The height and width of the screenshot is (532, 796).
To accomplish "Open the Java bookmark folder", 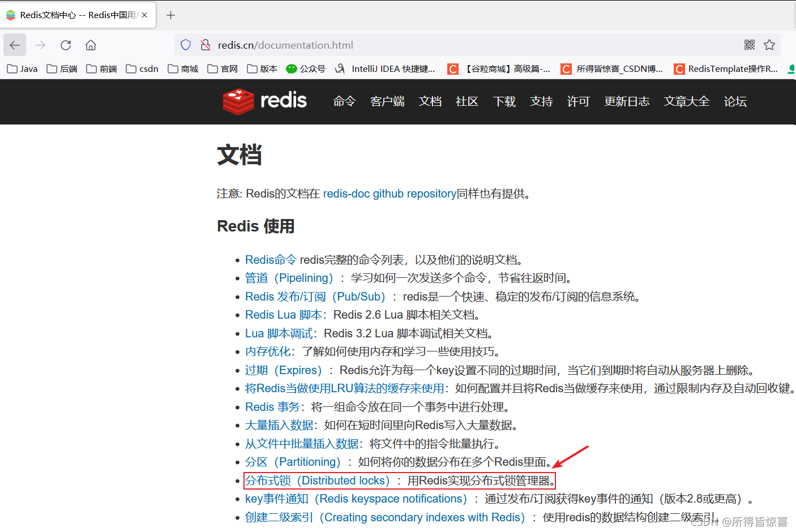I will point(23,69).
